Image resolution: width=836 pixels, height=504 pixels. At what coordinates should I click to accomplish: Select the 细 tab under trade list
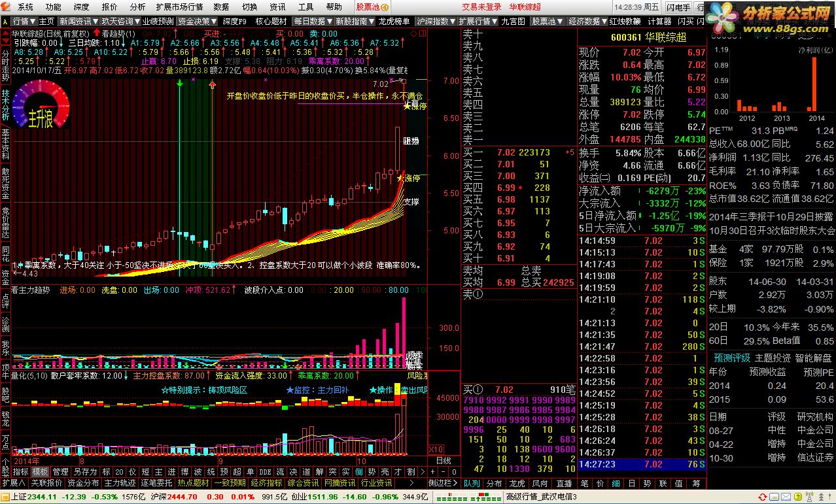pyautogui.click(x=616, y=483)
